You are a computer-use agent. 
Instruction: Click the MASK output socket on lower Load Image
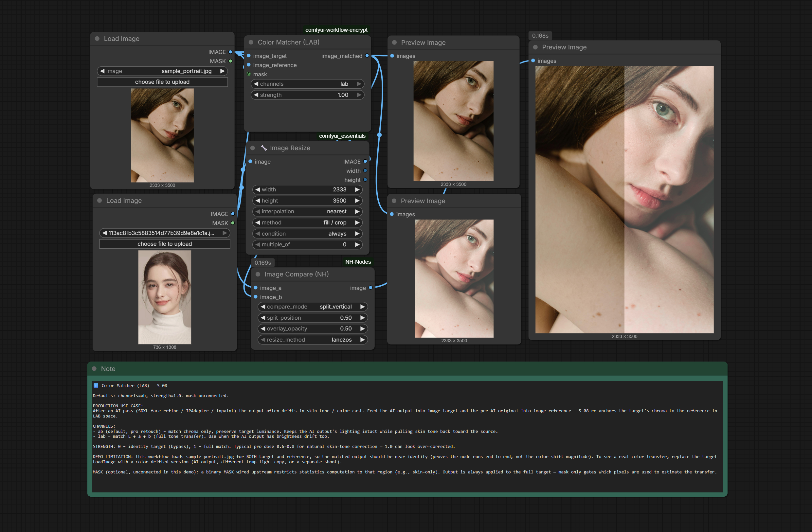click(233, 223)
